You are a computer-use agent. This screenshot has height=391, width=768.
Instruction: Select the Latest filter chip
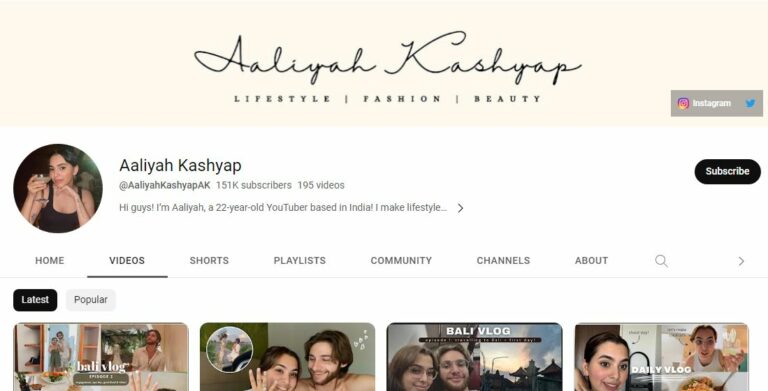pyautogui.click(x=35, y=300)
